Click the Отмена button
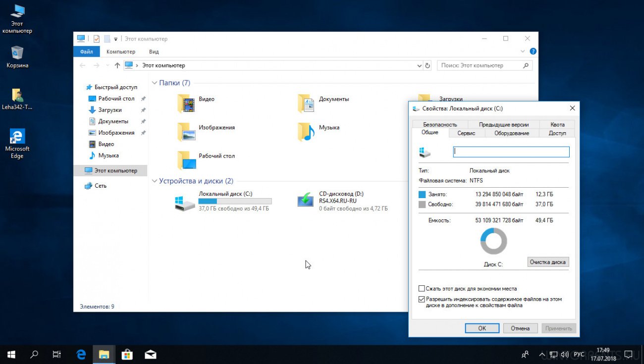The height and width of the screenshot is (364, 644). point(521,328)
